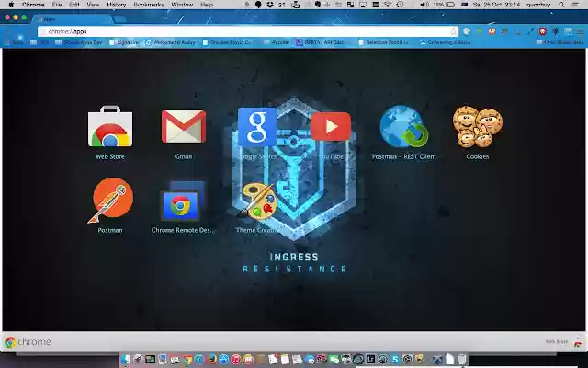Open the Theme Creator app
This screenshot has height=368, width=588.
[257, 201]
